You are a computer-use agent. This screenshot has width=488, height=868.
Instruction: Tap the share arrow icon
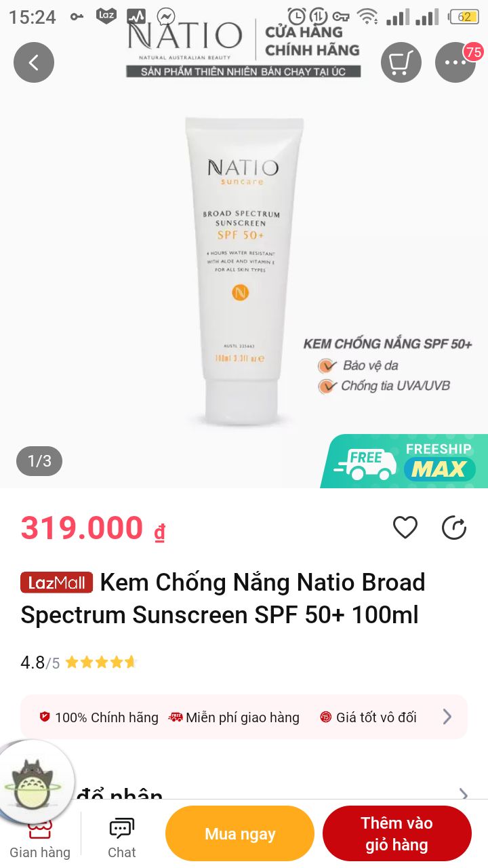(454, 528)
